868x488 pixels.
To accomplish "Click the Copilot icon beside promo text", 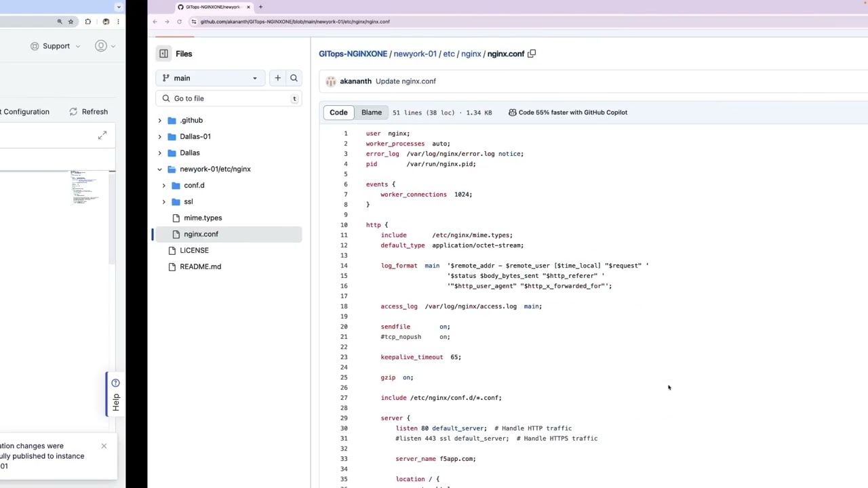I will pos(513,113).
